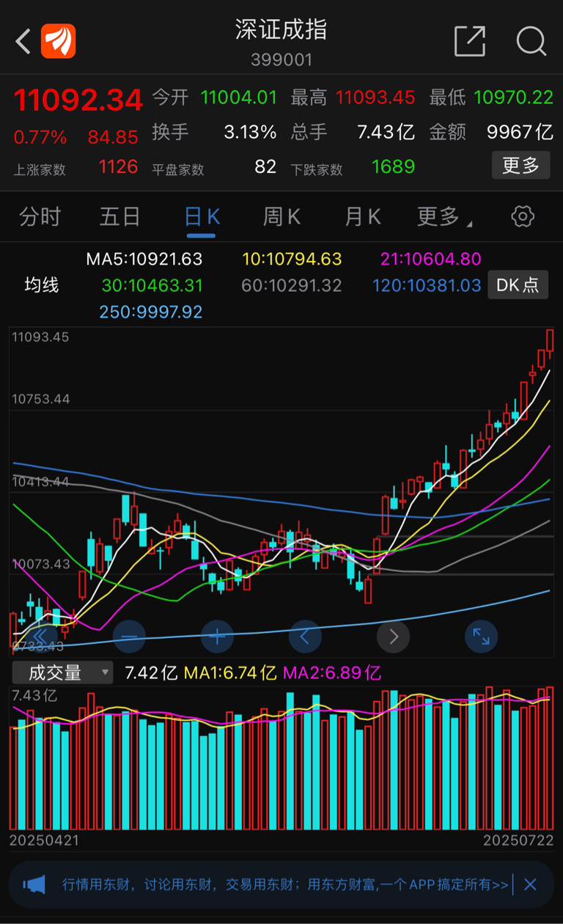Select the 日K tab
Screen dimensions: 563x924
pos(202,216)
